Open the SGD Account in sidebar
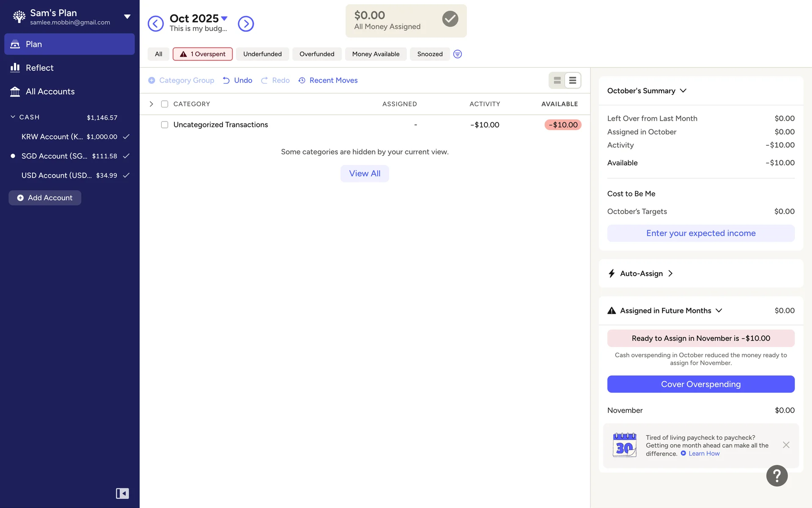This screenshot has height=508, width=812. click(x=55, y=156)
